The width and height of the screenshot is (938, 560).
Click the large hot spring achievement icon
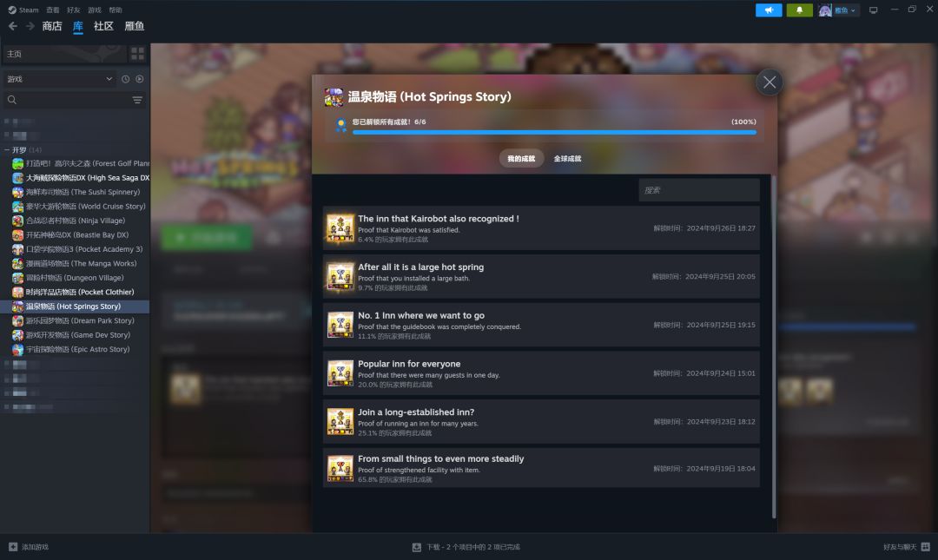pos(340,277)
